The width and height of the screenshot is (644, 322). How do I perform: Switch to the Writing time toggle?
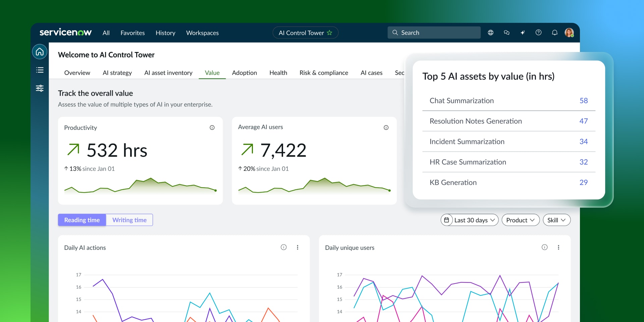(129, 220)
